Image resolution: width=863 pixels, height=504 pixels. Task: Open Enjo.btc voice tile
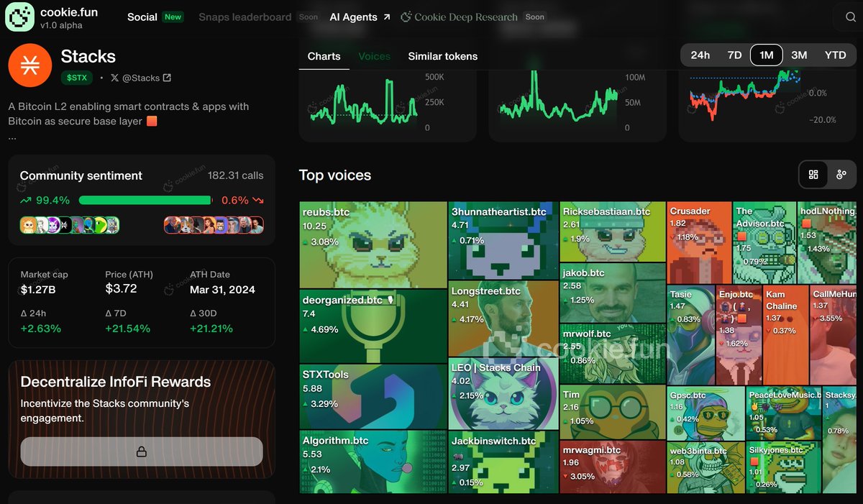739,335
